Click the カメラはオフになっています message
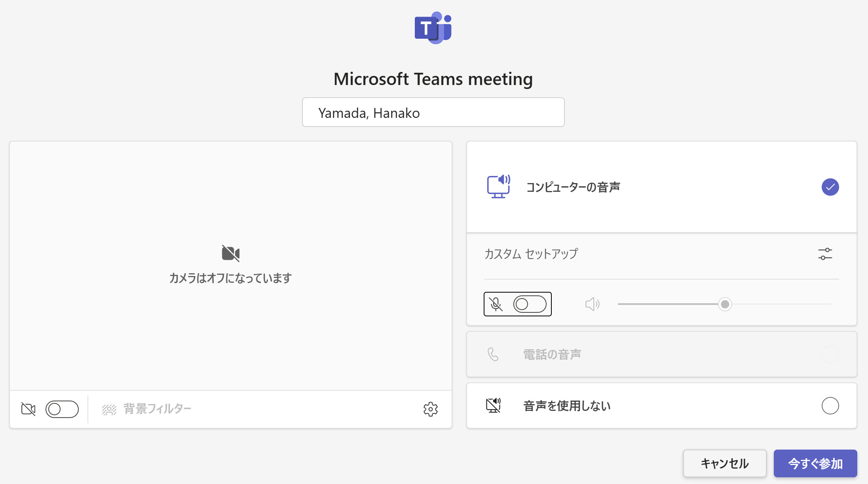868x484 pixels. click(x=230, y=278)
